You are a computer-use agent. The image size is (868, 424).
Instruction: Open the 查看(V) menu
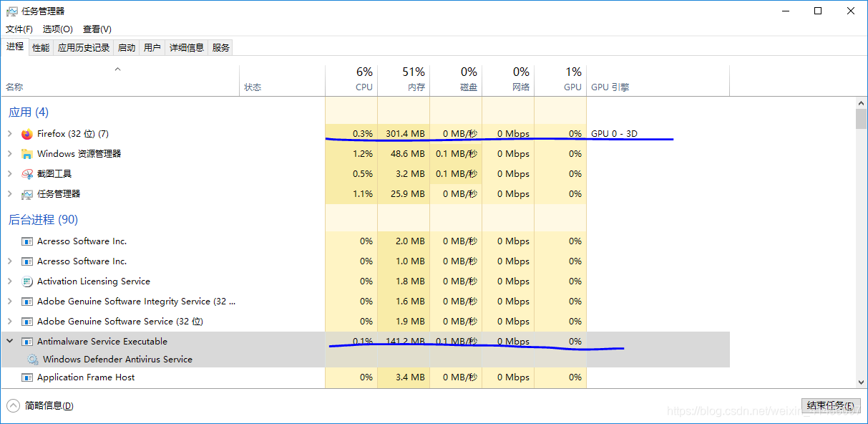[x=97, y=29]
